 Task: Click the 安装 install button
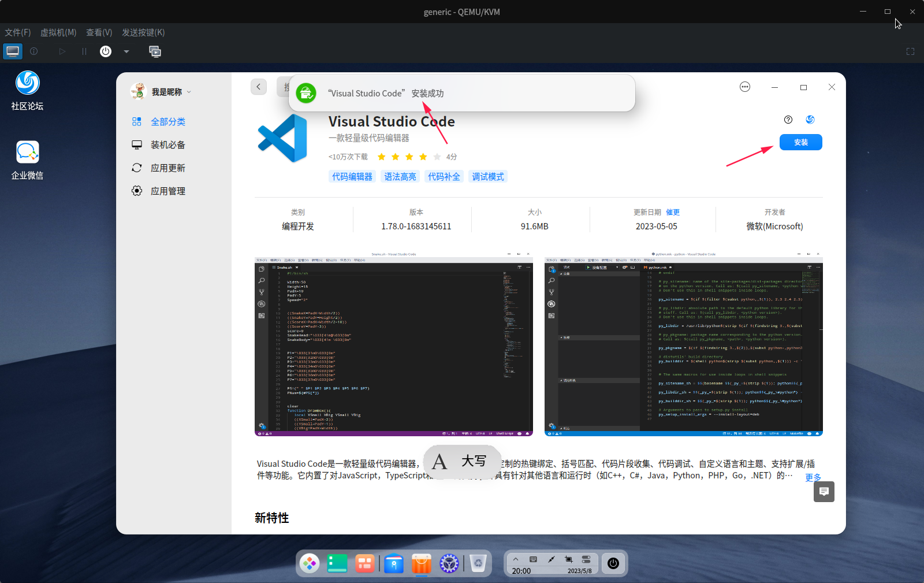(801, 142)
